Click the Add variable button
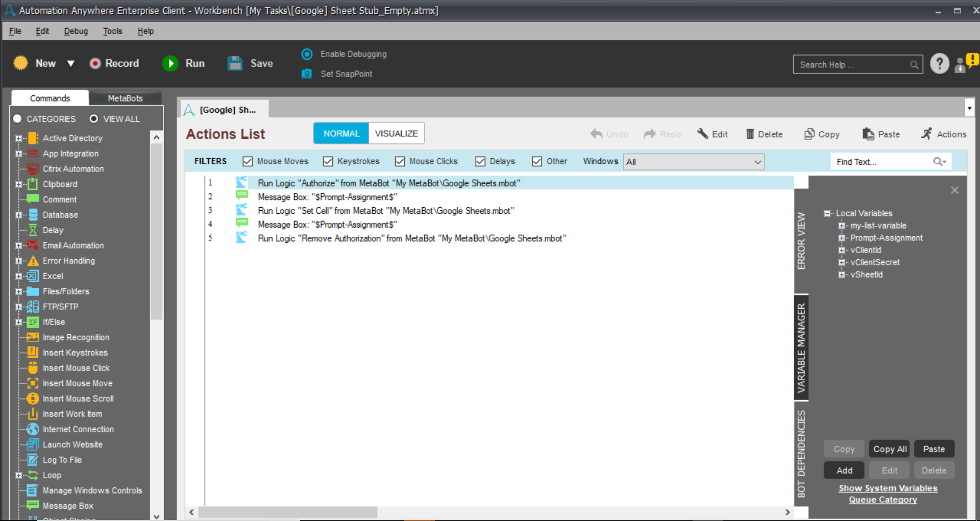Viewport: 980px width, 521px height. point(844,470)
